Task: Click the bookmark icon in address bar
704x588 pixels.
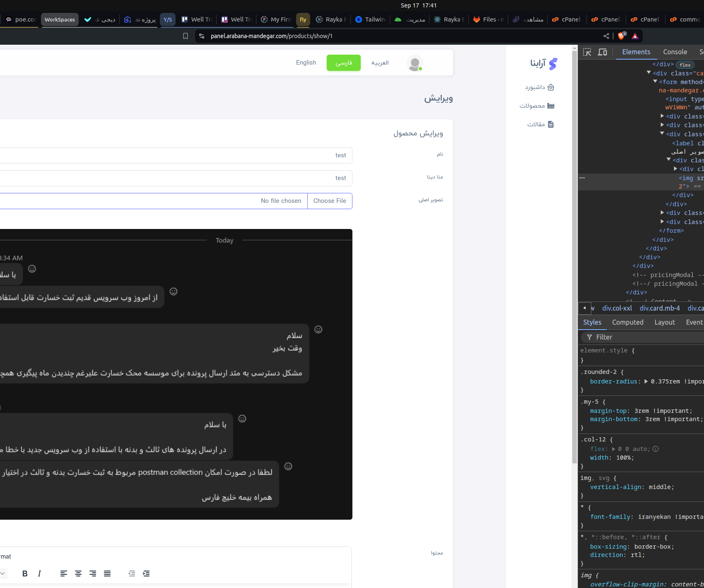Action: [x=186, y=36]
